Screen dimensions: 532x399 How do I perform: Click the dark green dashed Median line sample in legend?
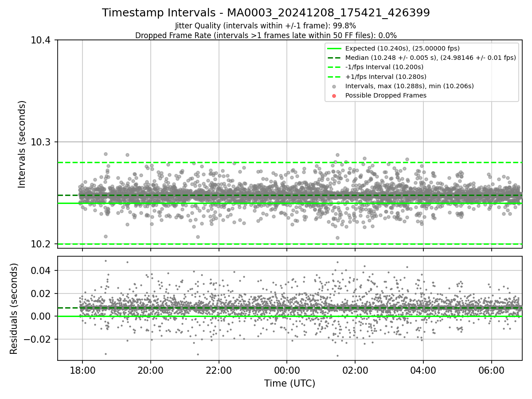[334, 58]
